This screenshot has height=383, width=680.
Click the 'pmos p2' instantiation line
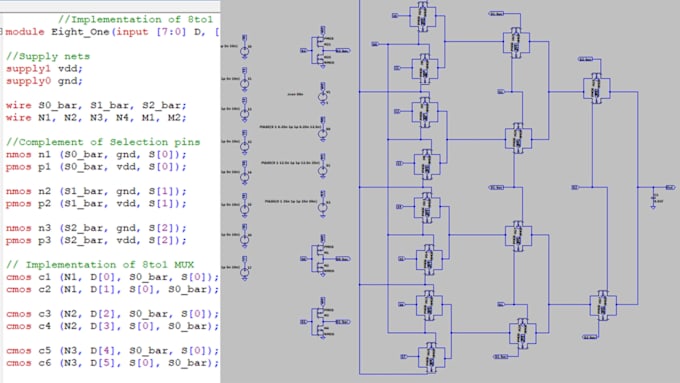coord(96,203)
